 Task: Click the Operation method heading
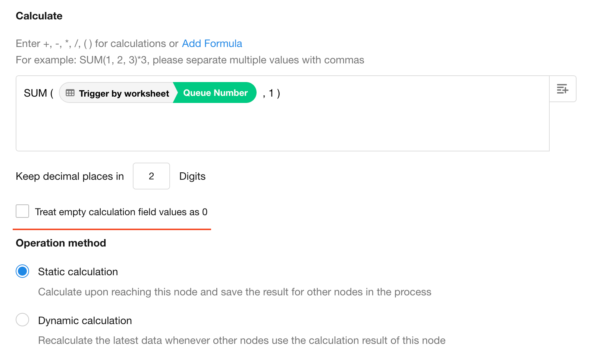[61, 243]
